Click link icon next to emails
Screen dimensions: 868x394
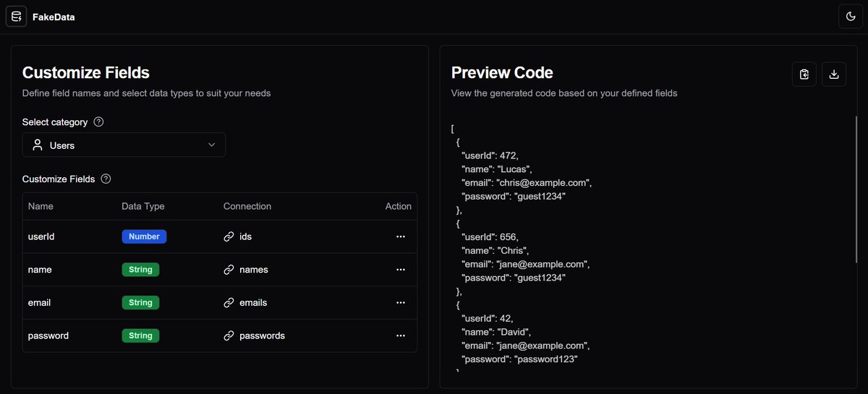pyautogui.click(x=229, y=303)
